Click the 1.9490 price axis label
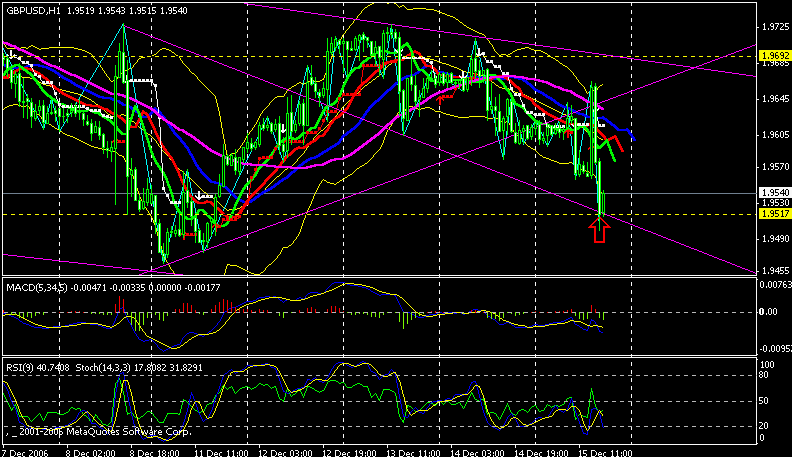The height and width of the screenshot is (457, 792). [x=775, y=239]
